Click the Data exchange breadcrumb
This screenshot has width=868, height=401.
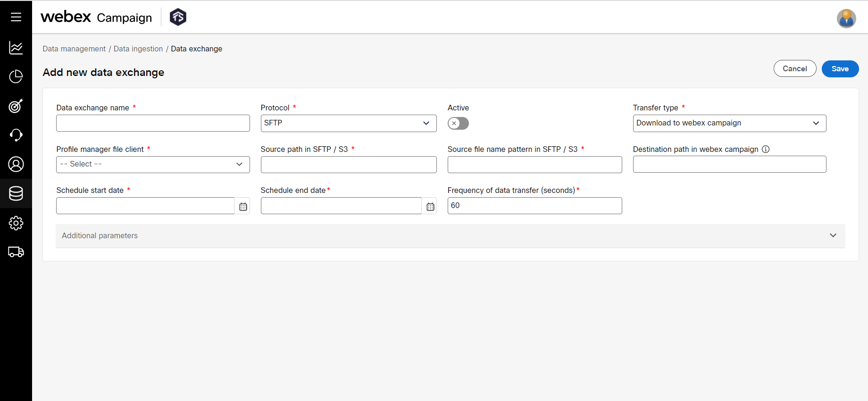(x=196, y=49)
